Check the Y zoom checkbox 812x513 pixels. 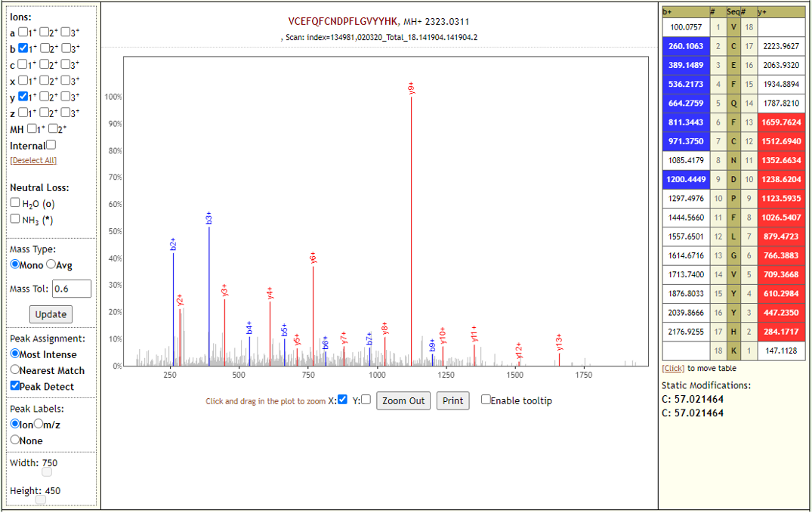click(x=366, y=400)
